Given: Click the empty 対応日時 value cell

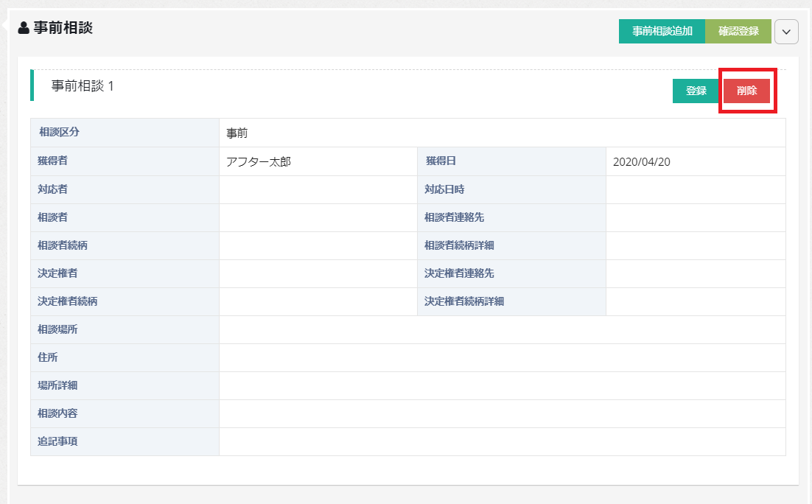Looking at the screenshot, I should pyautogui.click(x=696, y=189).
